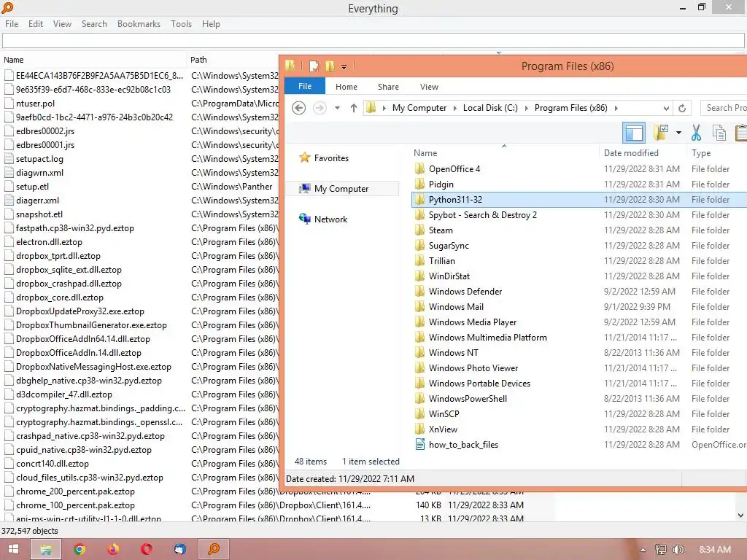Click the folder options checkmark icon
The image size is (747, 560).
pyautogui.click(x=661, y=133)
